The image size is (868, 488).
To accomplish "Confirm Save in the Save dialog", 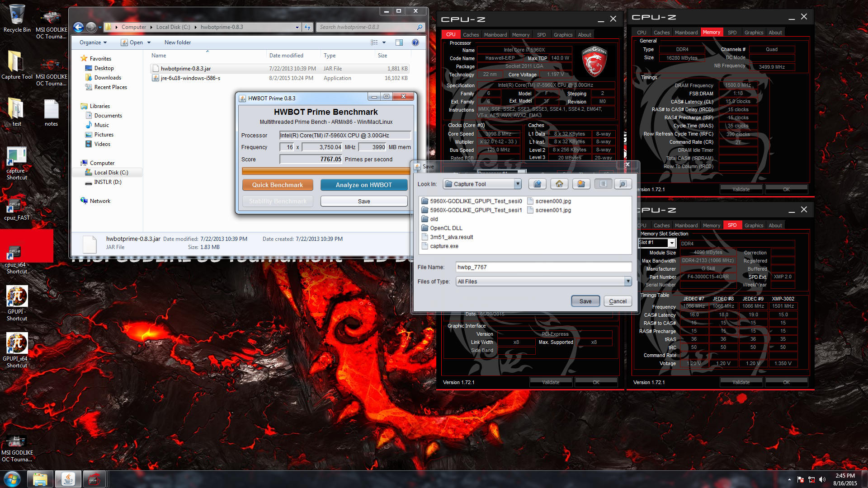I will pyautogui.click(x=585, y=301).
